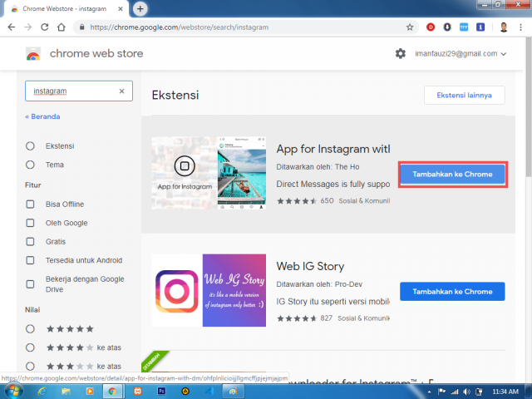The height and width of the screenshot is (399, 532).
Task: Check Tersedia untuk Android filter
Action: pos(30,260)
